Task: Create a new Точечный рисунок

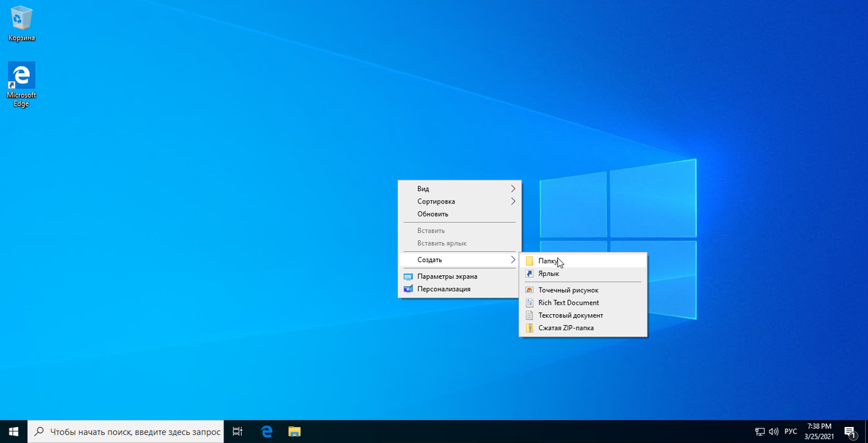Action: (x=583, y=290)
